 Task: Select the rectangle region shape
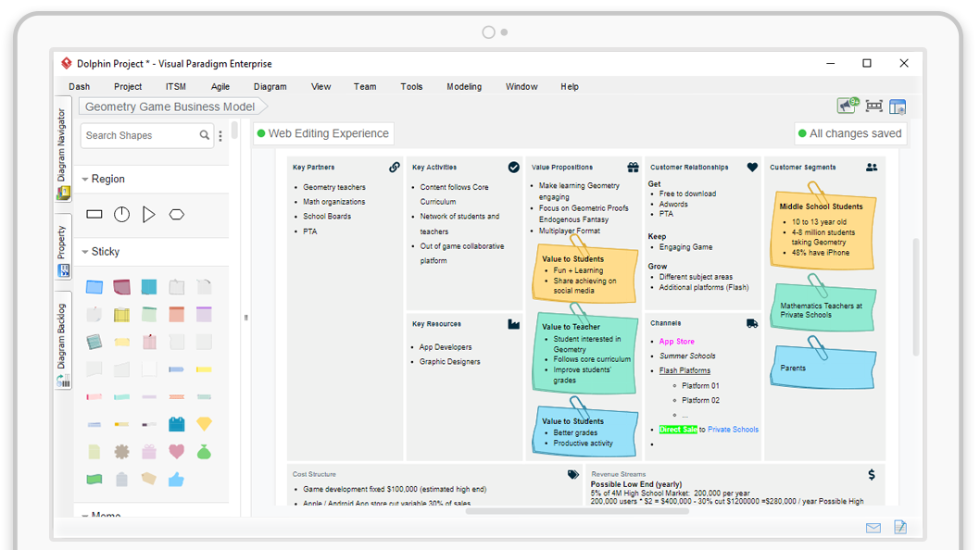point(94,215)
